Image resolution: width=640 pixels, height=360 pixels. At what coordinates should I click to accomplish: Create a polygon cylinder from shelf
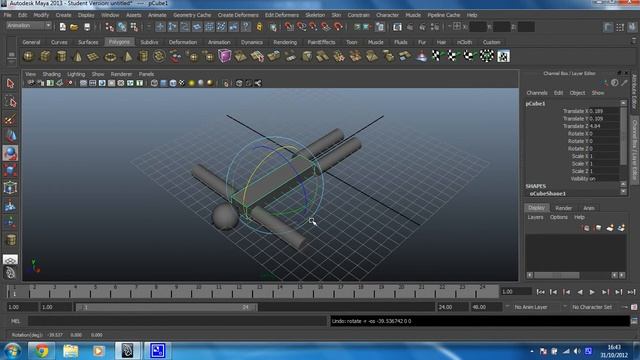61,56
